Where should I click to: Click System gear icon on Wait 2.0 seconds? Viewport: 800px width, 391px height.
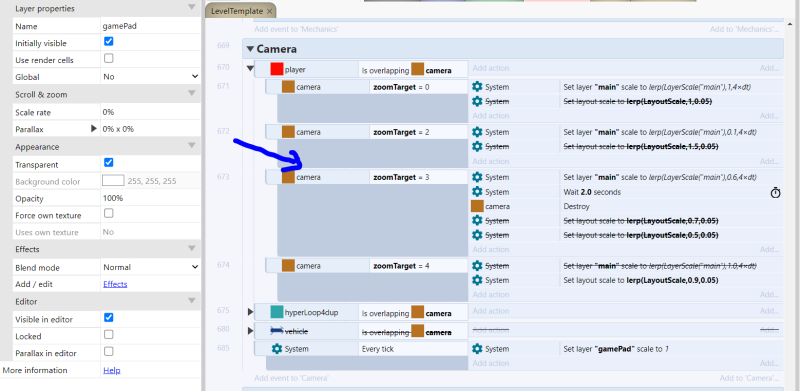click(x=477, y=192)
